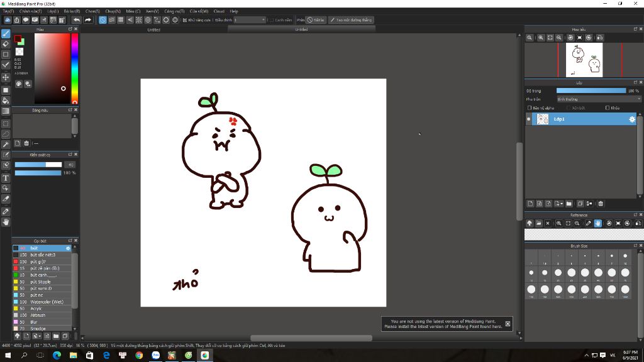The height and width of the screenshot is (362, 644).
Task: Select the Text tool
Action: click(x=6, y=178)
